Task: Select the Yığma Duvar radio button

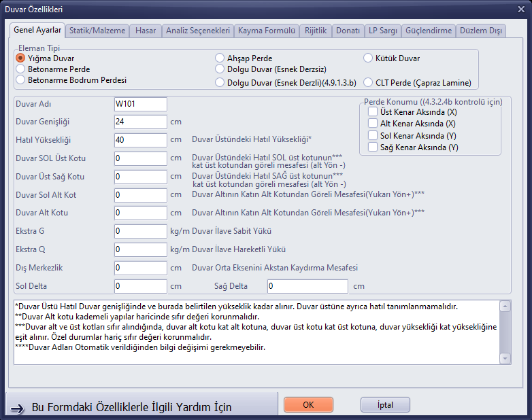Action: coord(20,58)
